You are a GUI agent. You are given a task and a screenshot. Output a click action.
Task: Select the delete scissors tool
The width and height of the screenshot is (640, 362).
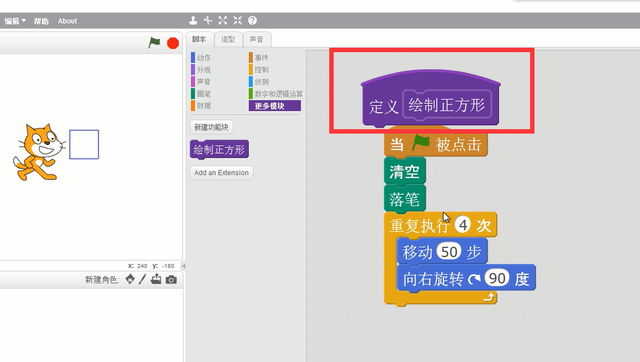point(208,20)
